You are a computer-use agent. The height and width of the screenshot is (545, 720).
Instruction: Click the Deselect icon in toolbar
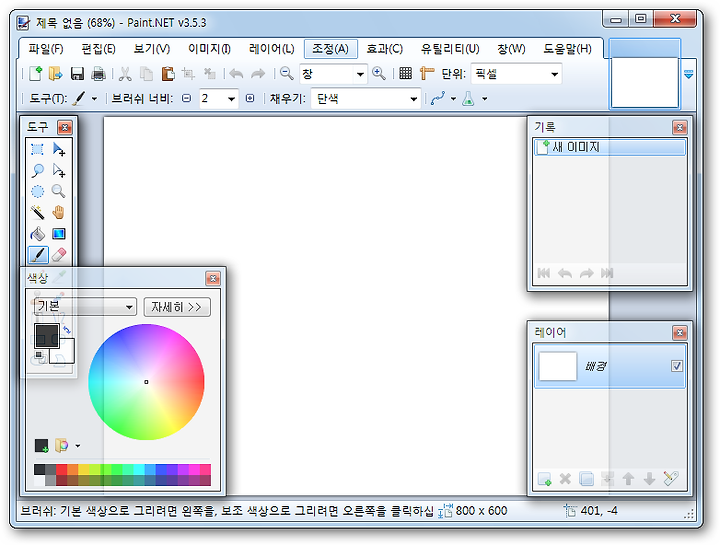click(x=209, y=73)
